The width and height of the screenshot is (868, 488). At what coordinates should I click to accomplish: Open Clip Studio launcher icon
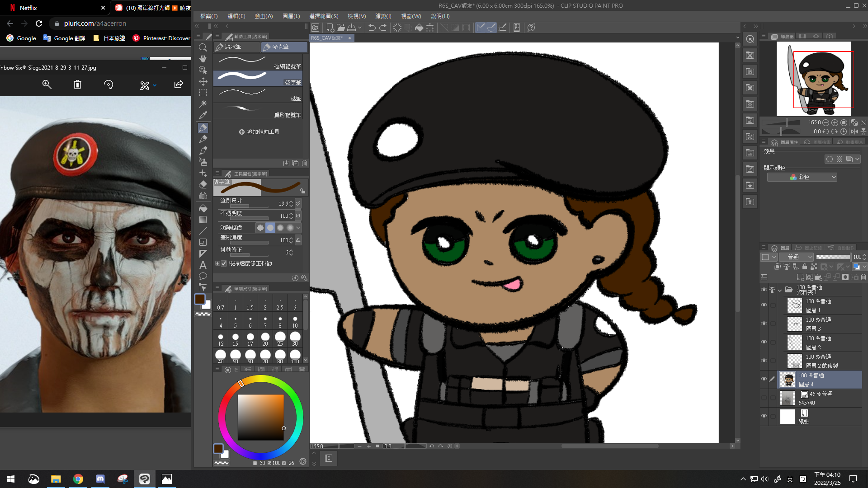point(315,28)
